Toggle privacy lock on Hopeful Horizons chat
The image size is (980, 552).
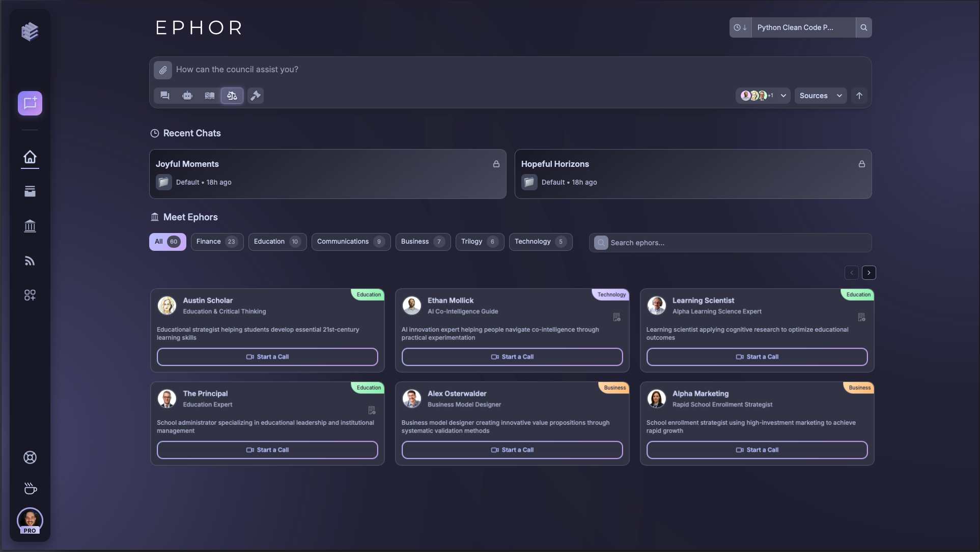861,164
